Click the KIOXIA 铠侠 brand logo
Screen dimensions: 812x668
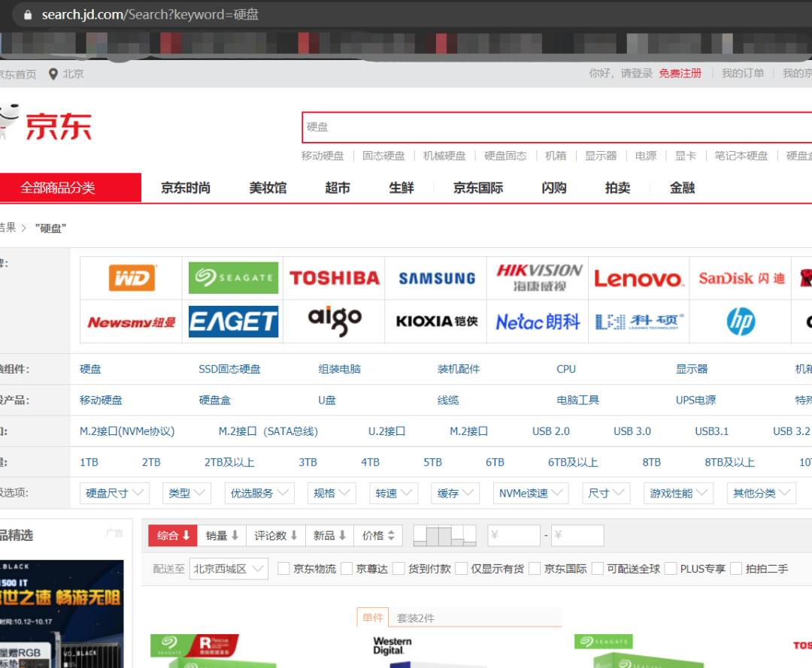pos(435,320)
